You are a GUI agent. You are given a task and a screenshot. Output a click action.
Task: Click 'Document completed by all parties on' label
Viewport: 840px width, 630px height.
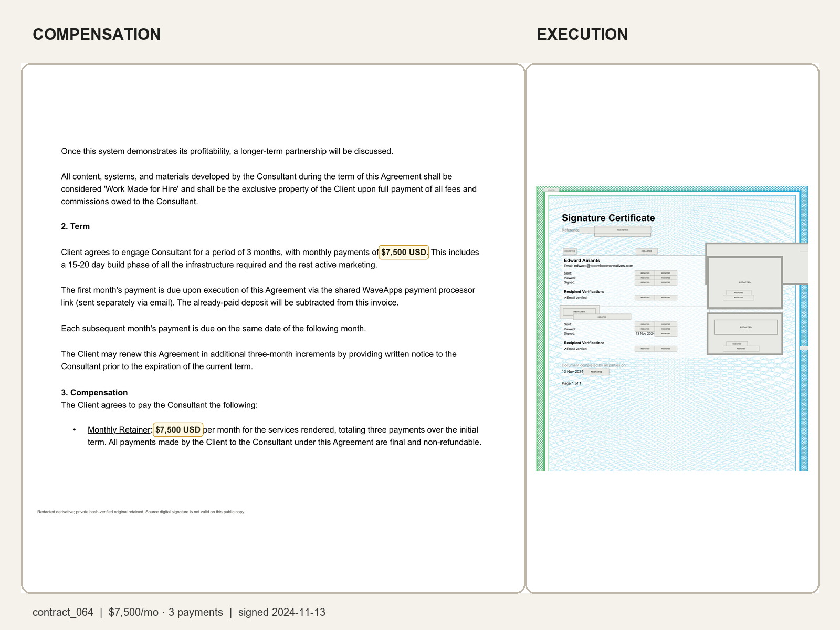point(594,365)
